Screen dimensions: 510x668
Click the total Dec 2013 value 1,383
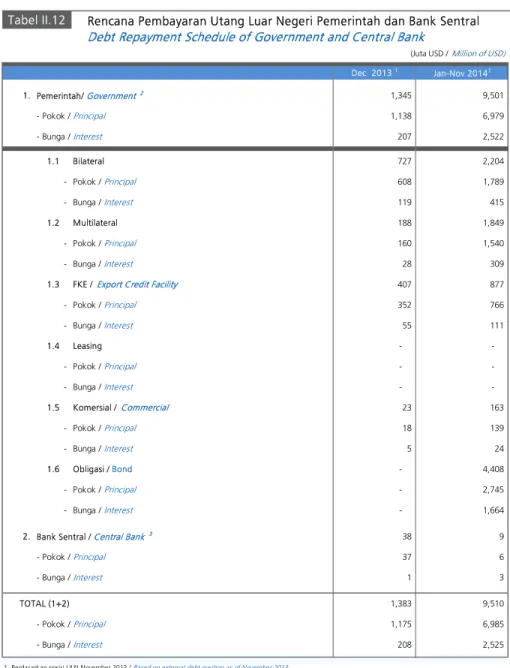click(x=401, y=604)
